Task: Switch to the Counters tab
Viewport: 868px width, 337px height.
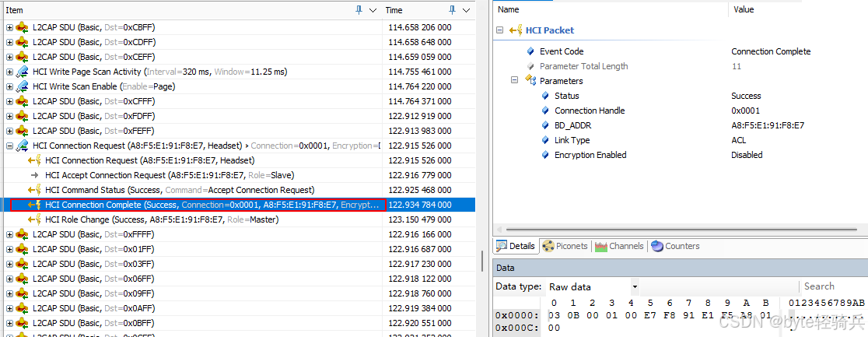Action: 675,246
